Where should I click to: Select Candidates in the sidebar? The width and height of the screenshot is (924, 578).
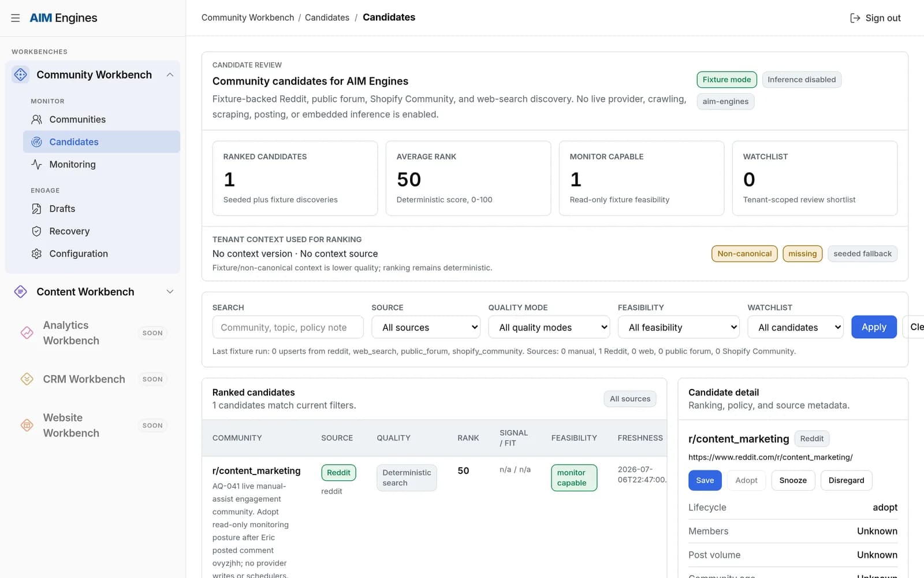(102, 142)
